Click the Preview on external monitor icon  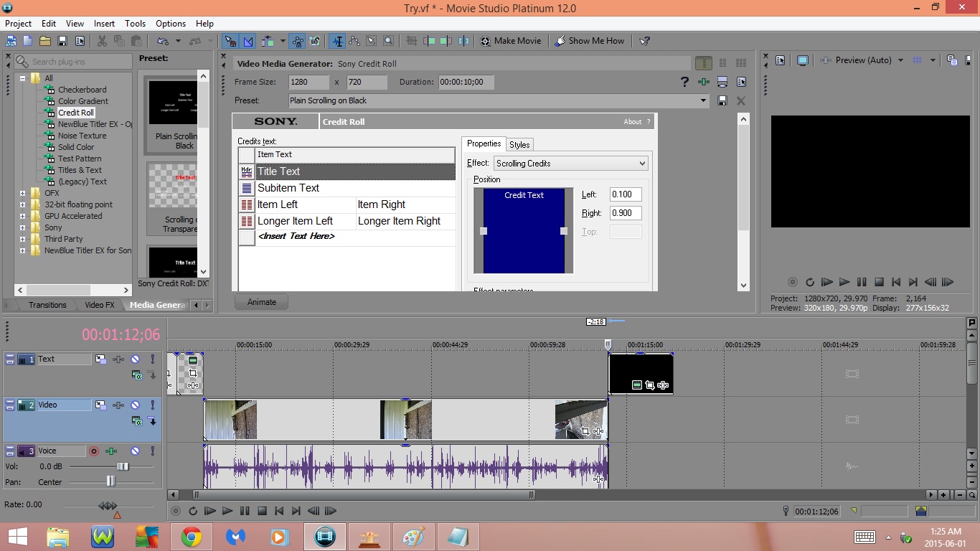(803, 60)
